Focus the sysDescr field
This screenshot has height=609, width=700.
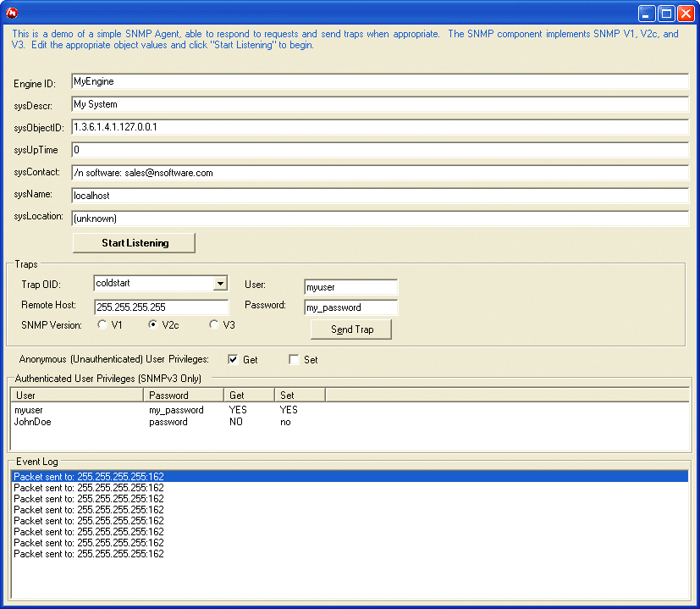380,104
